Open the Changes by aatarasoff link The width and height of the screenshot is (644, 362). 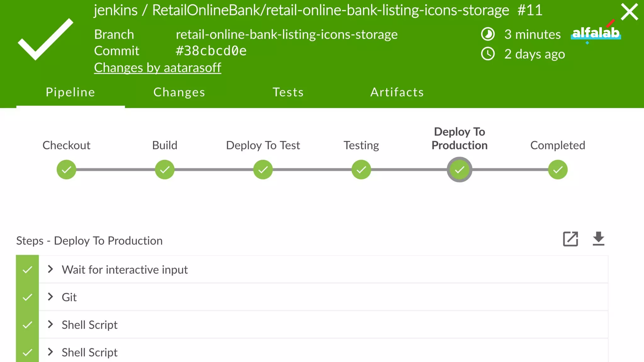158,68
